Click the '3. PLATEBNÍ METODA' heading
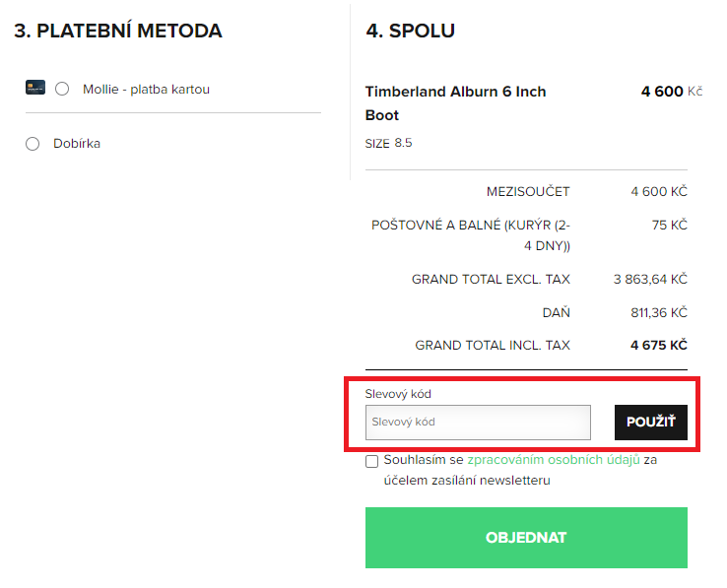This screenshot has width=727, height=588. [118, 31]
